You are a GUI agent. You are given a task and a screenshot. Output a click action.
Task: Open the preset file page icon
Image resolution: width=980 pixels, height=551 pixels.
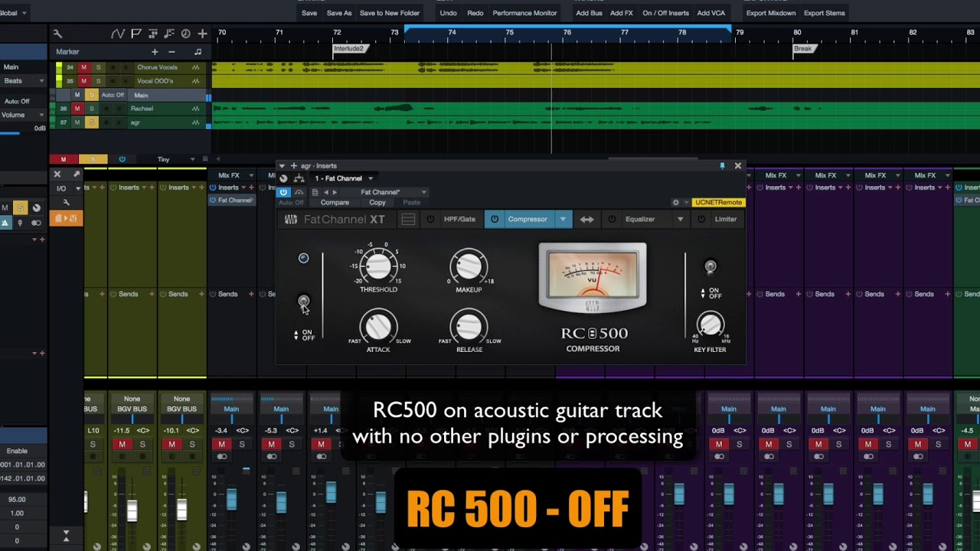pyautogui.click(x=315, y=192)
